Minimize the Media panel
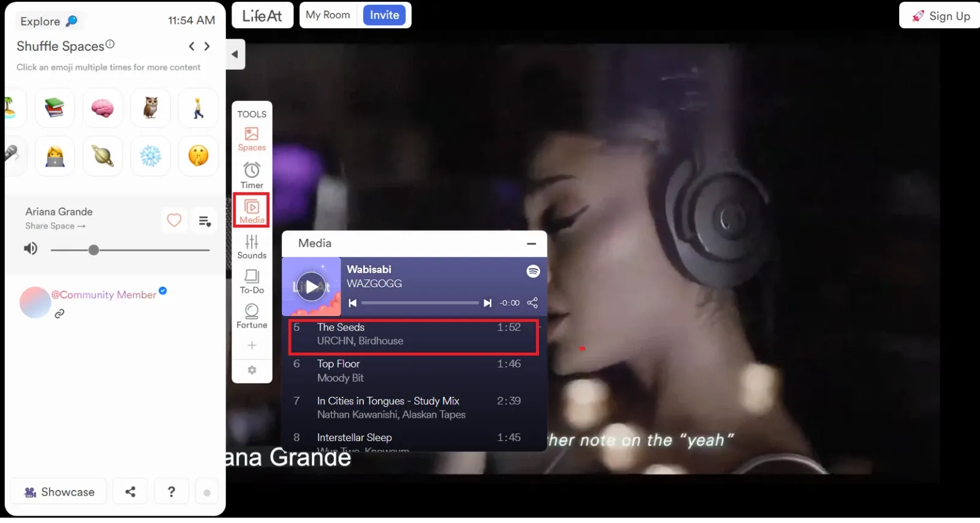The width and height of the screenshot is (980, 523). tap(532, 244)
